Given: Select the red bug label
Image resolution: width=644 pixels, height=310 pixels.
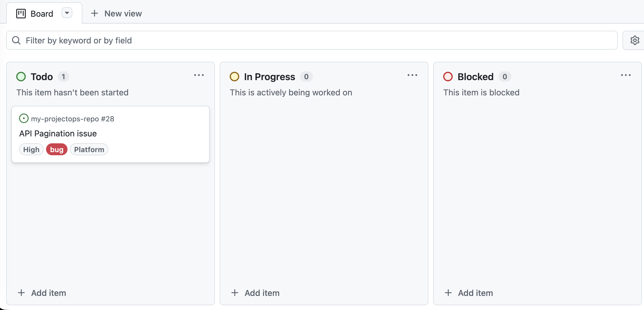Looking at the screenshot, I should 57,149.
